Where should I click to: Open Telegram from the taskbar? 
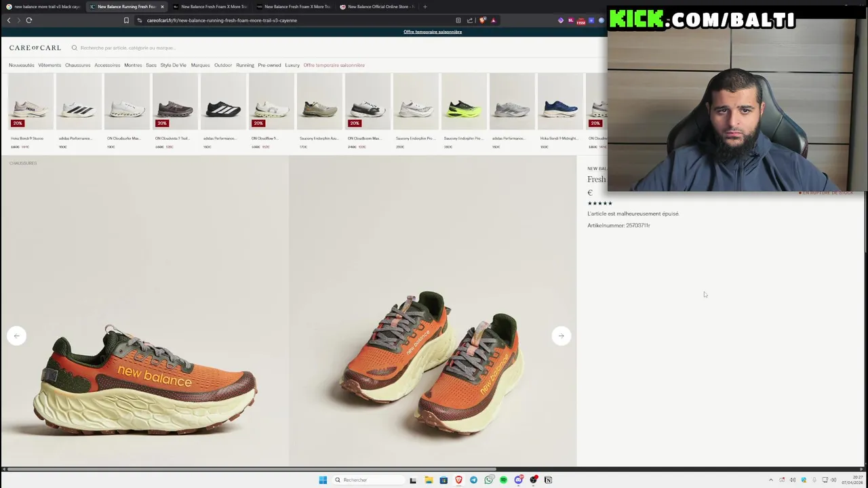(473, 480)
